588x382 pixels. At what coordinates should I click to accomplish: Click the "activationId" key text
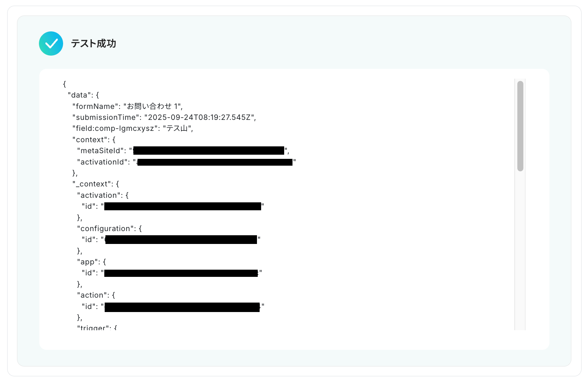click(x=103, y=162)
